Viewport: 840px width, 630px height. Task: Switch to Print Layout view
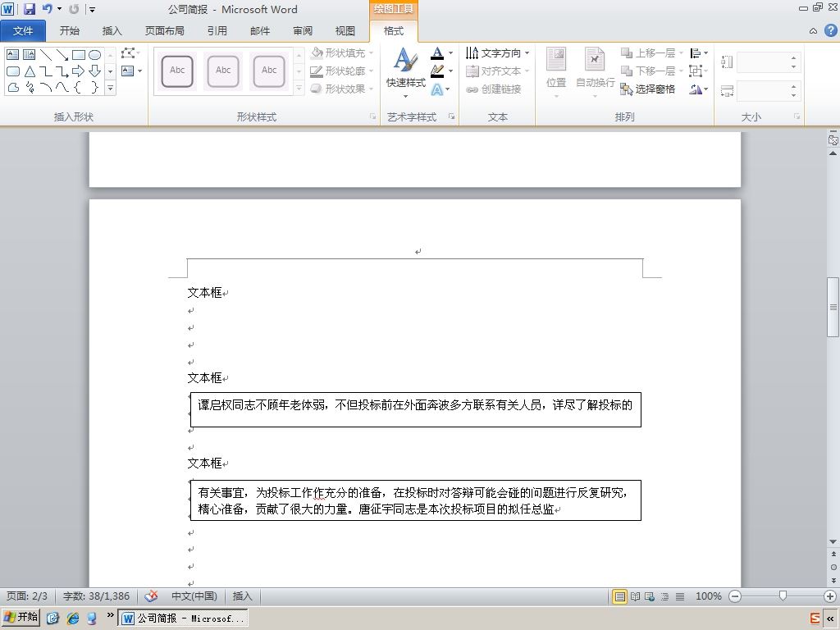620,596
